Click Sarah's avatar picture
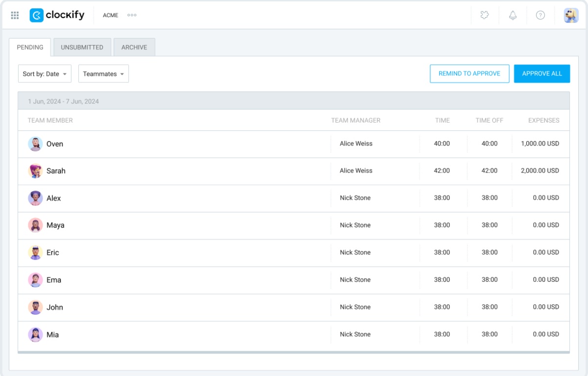This screenshot has height=376, width=588. pos(35,171)
